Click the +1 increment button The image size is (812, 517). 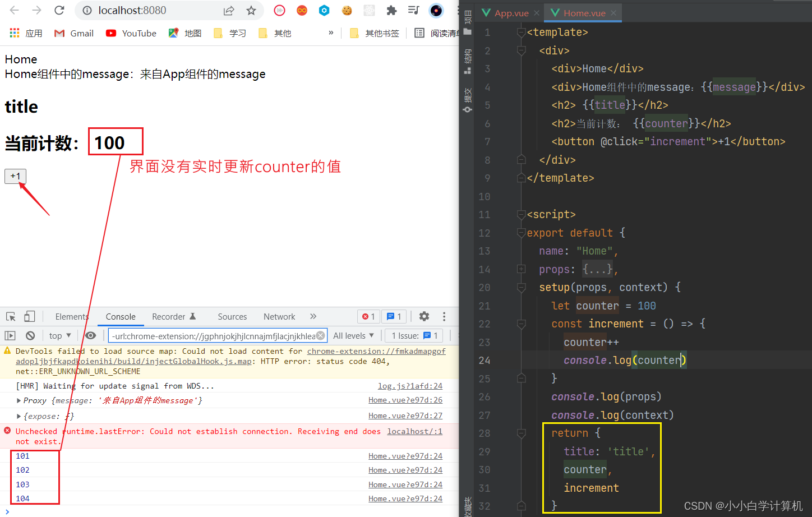pyautogui.click(x=15, y=176)
